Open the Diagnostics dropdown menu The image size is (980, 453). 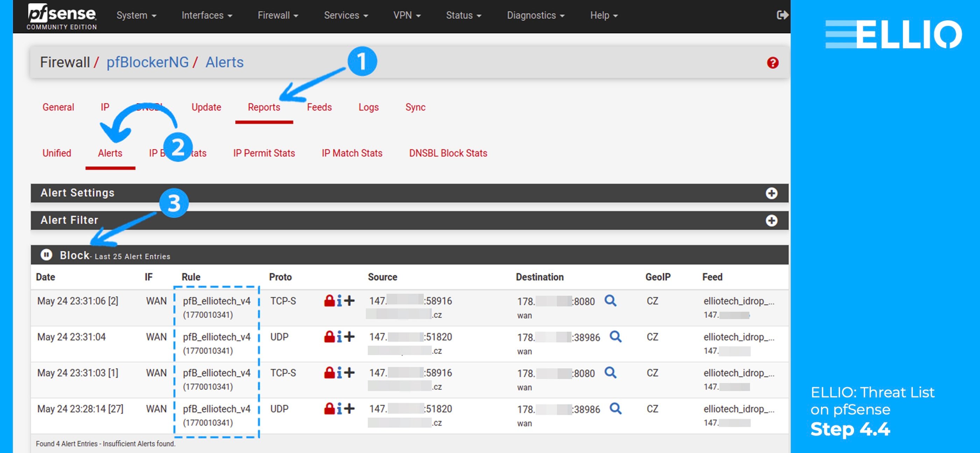535,15
